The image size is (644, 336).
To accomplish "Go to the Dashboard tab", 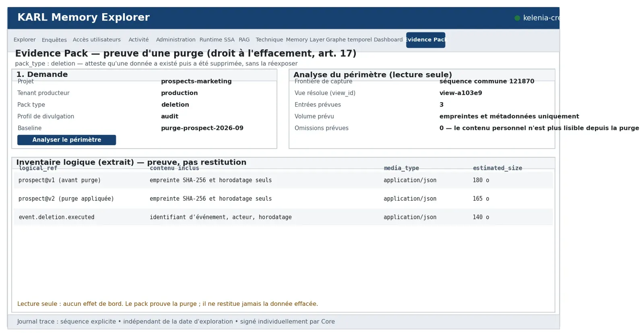I will coord(388,40).
